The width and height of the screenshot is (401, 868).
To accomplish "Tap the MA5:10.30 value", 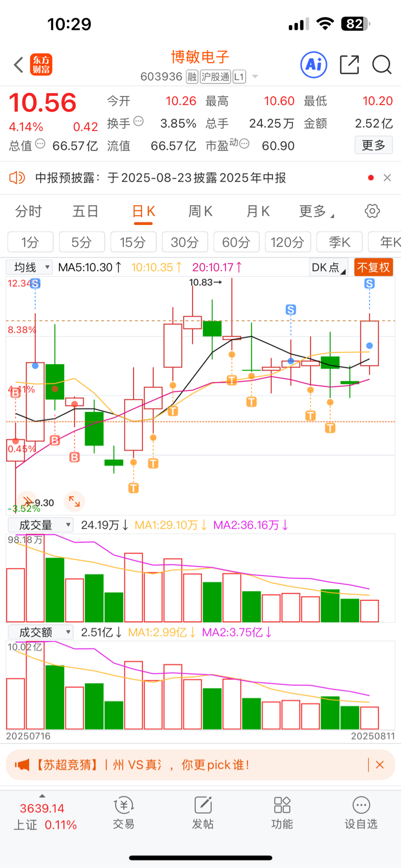I will pyautogui.click(x=90, y=267).
